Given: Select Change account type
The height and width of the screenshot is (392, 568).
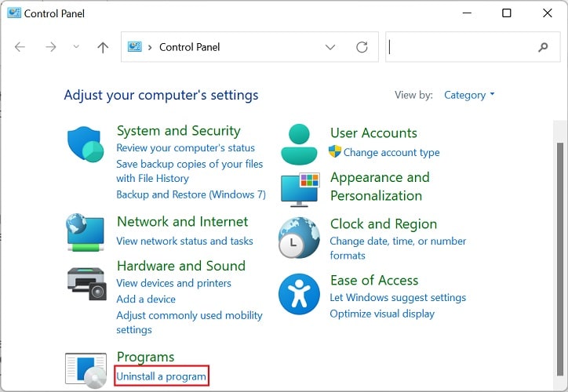Looking at the screenshot, I should point(391,152).
